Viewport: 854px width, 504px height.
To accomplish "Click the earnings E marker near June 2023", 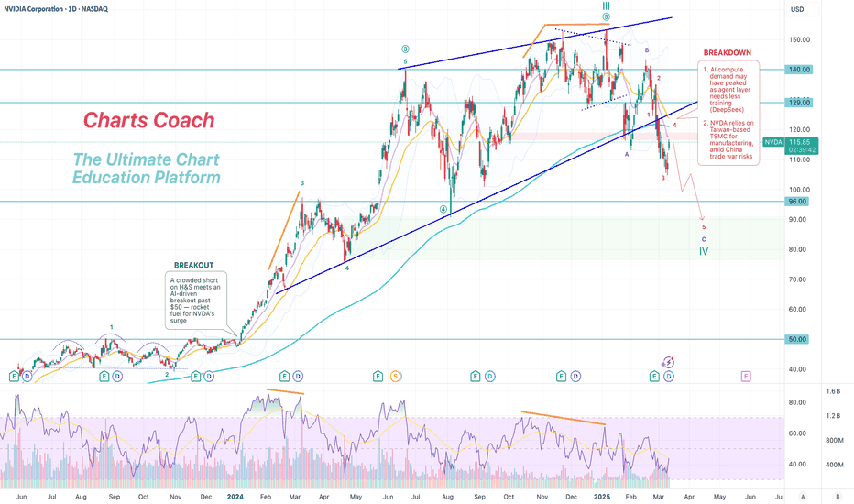I will [14, 376].
